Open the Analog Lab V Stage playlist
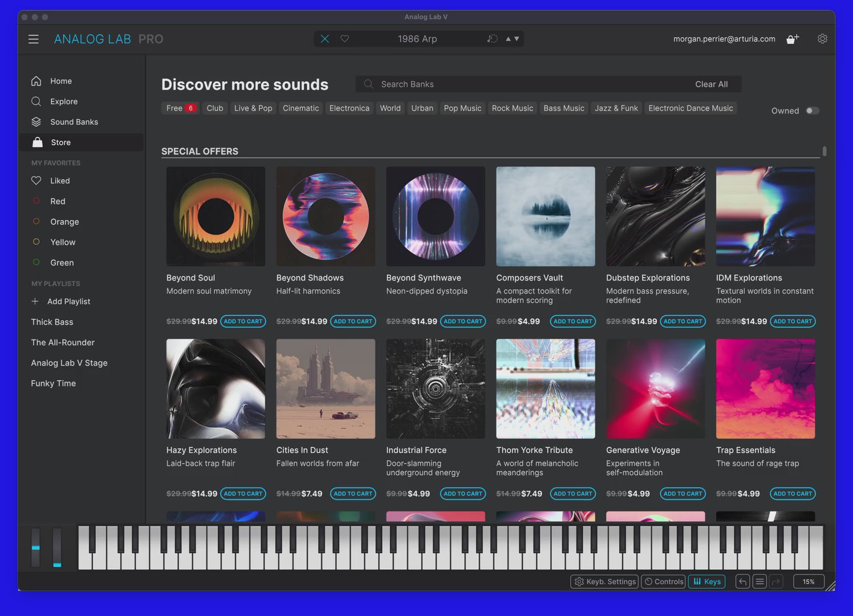 (x=69, y=363)
